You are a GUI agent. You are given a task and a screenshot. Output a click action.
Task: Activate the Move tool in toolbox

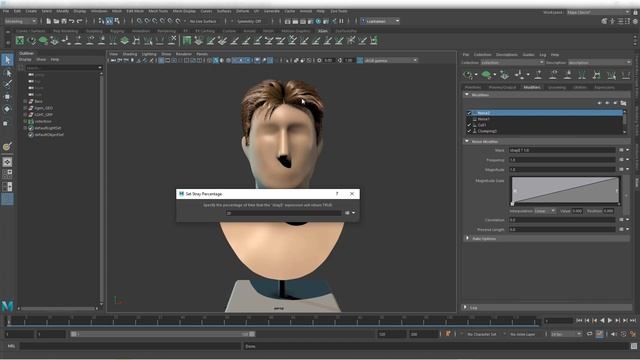tap(7, 97)
